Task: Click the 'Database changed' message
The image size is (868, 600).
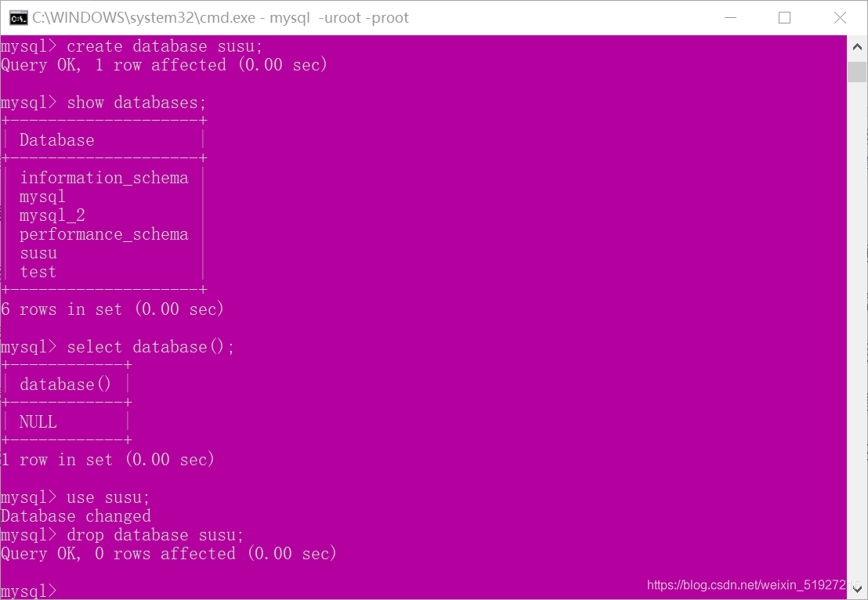Action: pos(76,516)
